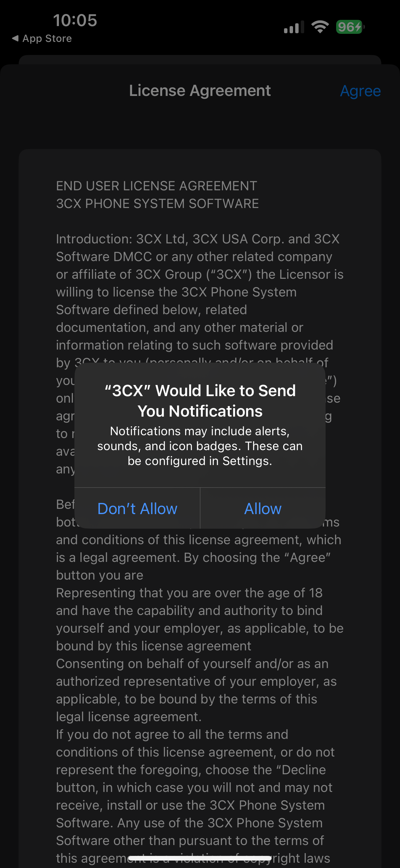Tap the License Agreement header title
The width and height of the screenshot is (400, 868).
200,91
